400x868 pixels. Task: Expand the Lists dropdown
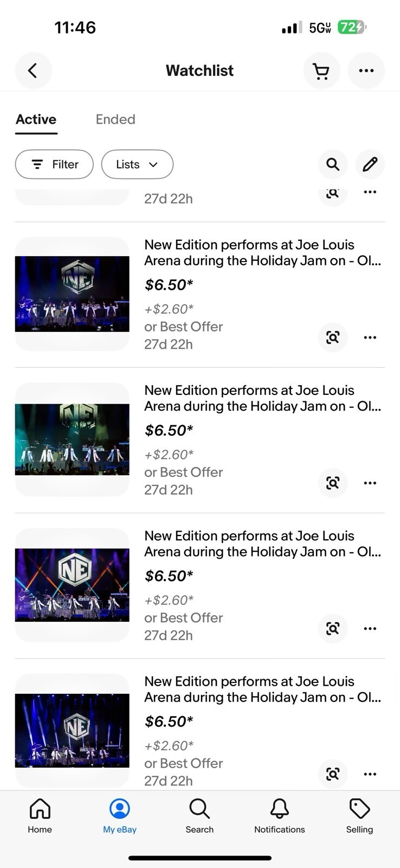(x=137, y=164)
